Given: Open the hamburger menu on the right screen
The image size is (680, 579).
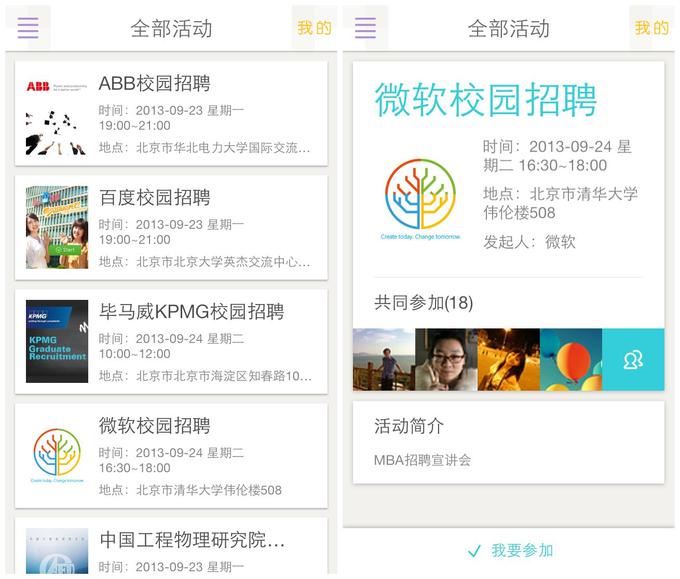Looking at the screenshot, I should (365, 28).
